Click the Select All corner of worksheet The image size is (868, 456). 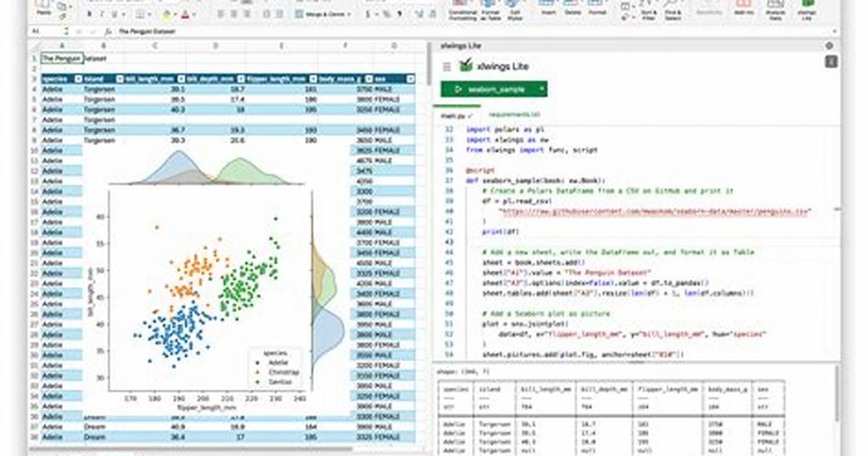[35, 46]
